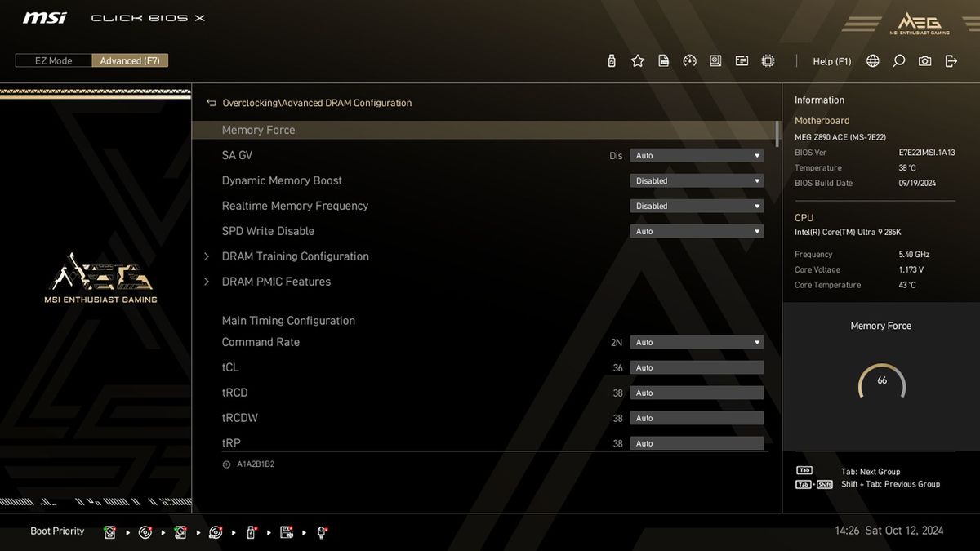Select the floppy disk boot priority device
Viewport: 980px width, 551px height.
pyautogui.click(x=287, y=532)
